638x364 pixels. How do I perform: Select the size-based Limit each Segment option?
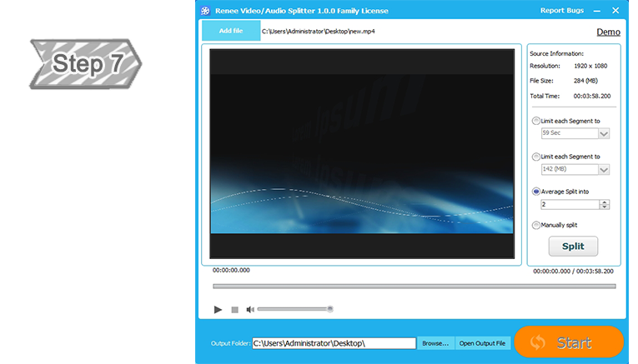point(535,157)
